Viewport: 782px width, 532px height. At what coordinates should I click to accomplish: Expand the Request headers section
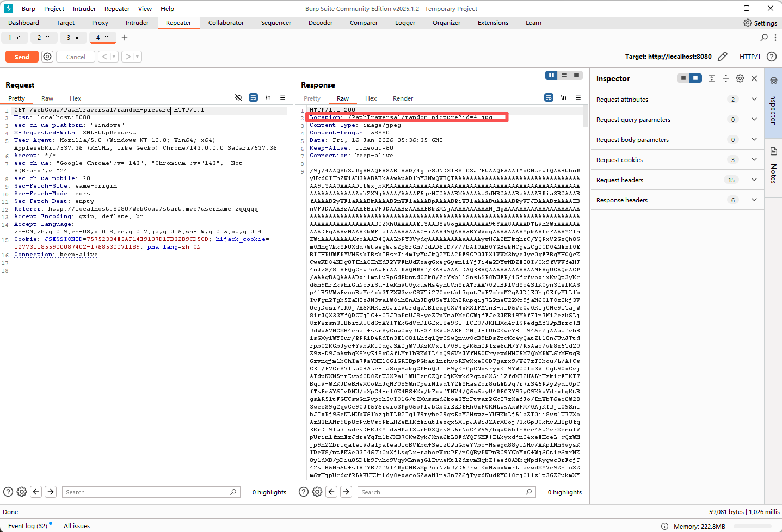click(x=754, y=180)
